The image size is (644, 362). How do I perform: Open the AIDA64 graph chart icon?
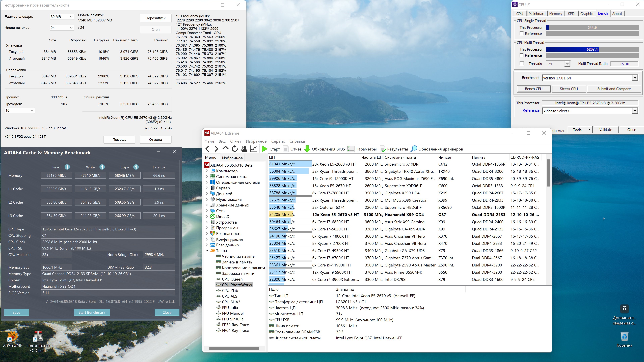[x=253, y=149]
